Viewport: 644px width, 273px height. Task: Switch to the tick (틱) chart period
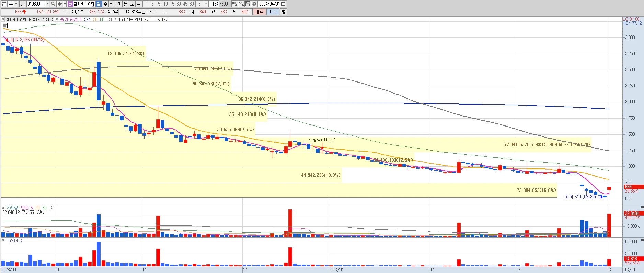pos(139,4)
